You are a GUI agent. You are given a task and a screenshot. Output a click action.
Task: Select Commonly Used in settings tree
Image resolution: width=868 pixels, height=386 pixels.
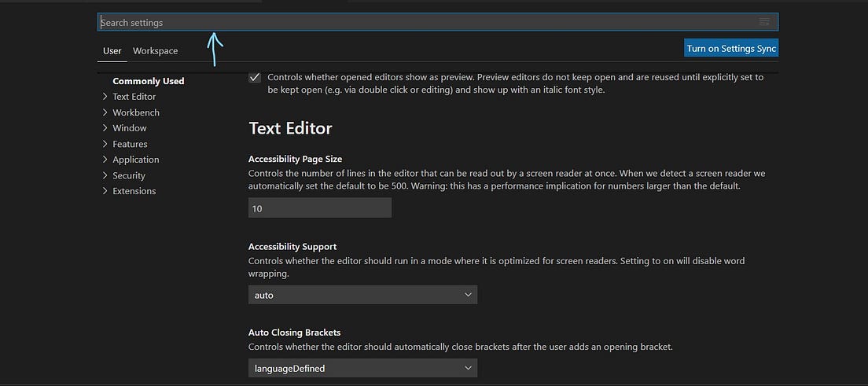pyautogui.click(x=149, y=81)
